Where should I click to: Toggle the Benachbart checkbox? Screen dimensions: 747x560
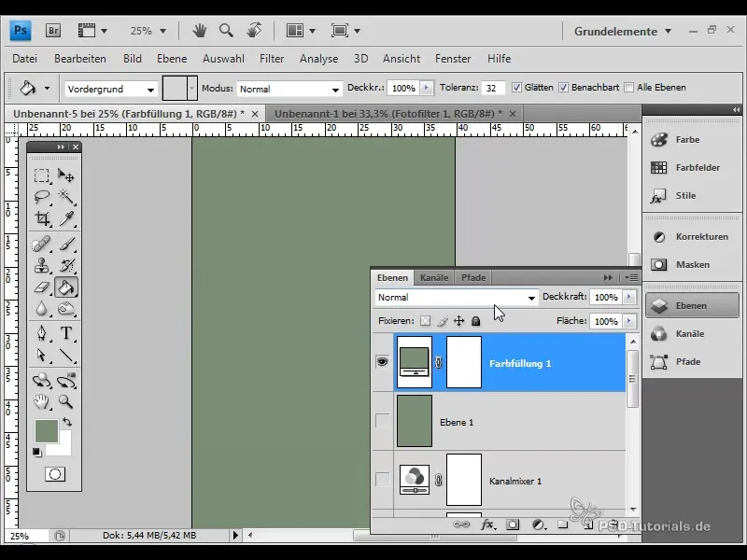[x=564, y=88]
